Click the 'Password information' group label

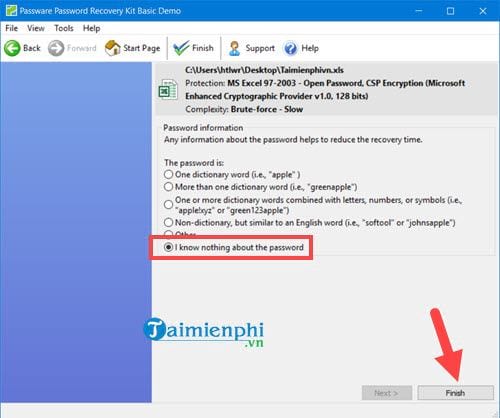(x=203, y=128)
